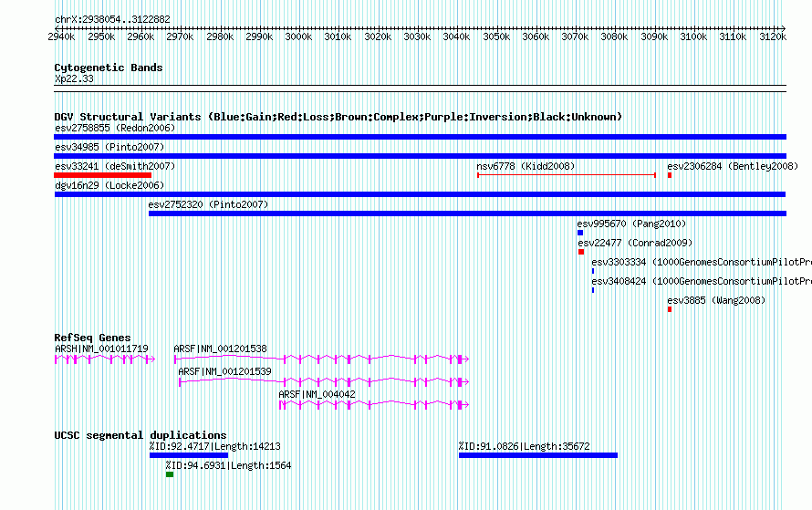The width and height of the screenshot is (812, 510).
Task: Click the esv3885 (Wang2008) red marker
Action: pos(670,309)
